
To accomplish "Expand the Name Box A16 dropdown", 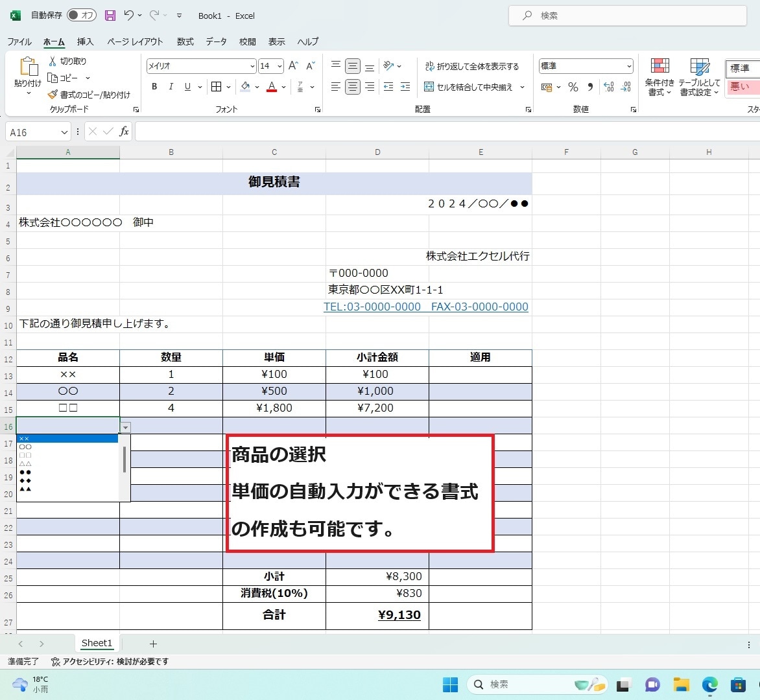I will [x=64, y=132].
